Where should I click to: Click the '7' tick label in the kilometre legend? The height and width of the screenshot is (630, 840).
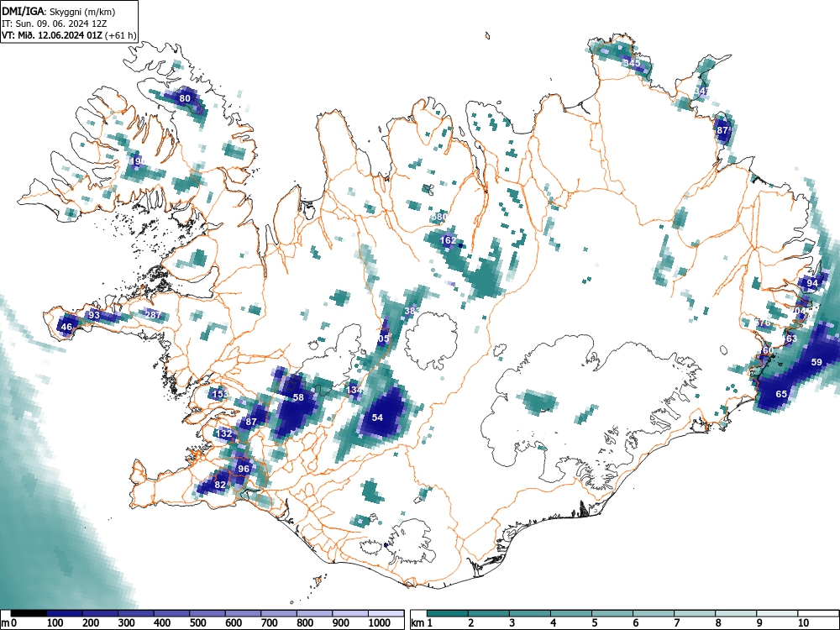tap(676, 623)
